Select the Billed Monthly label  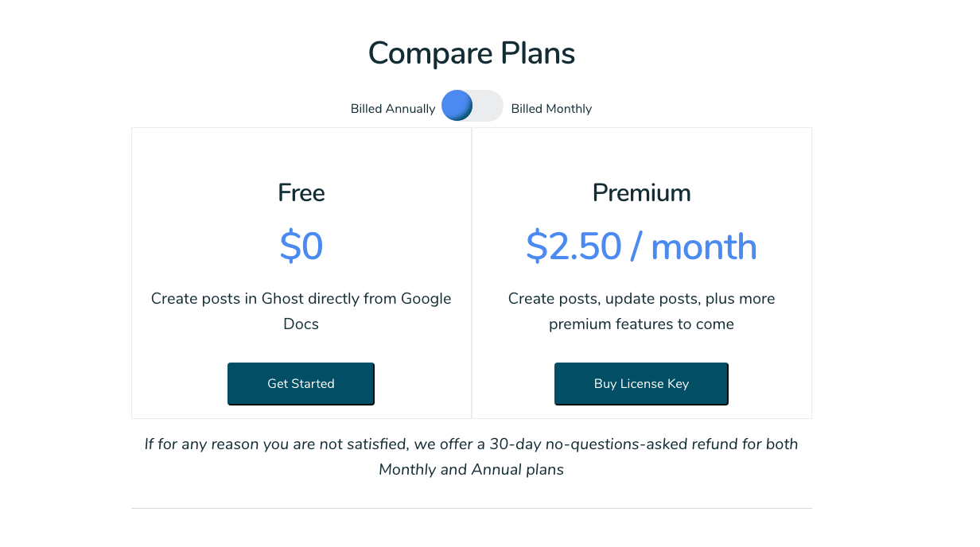(x=551, y=109)
